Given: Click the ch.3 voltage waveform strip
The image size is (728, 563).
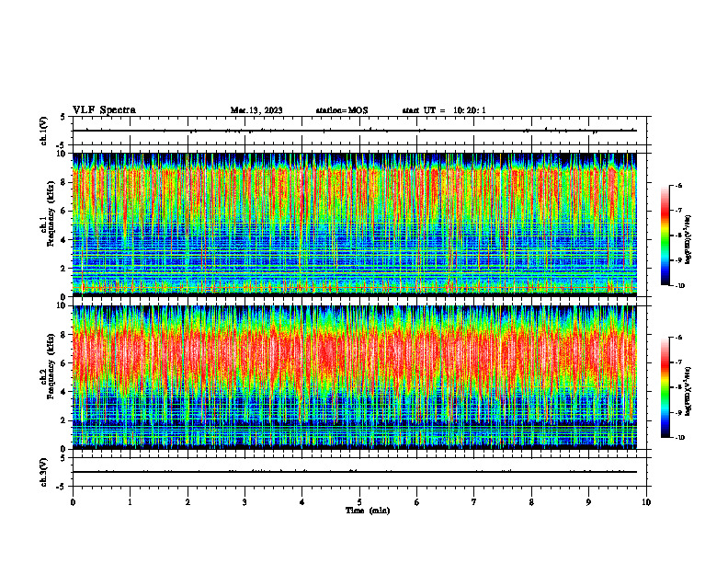Looking at the screenshot, I should point(361,472).
